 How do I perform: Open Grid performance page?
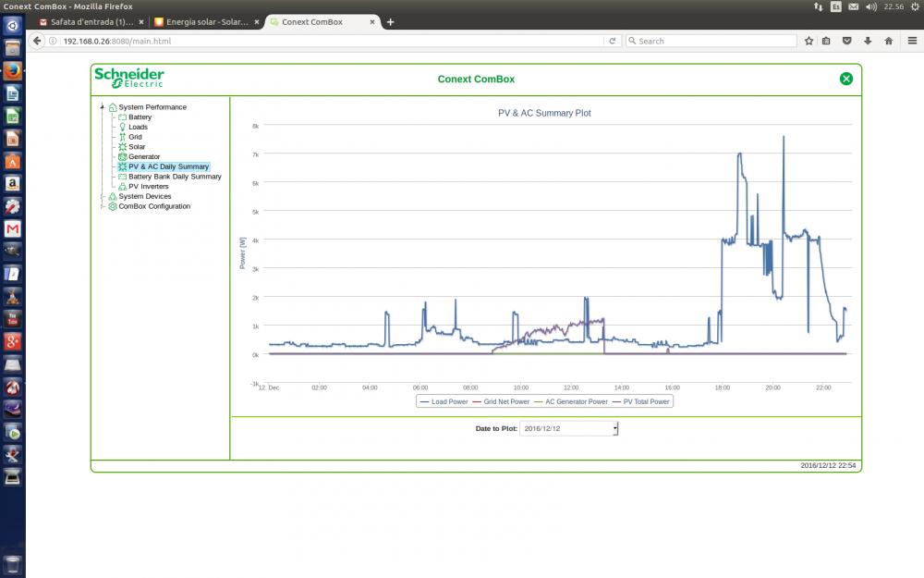135,137
